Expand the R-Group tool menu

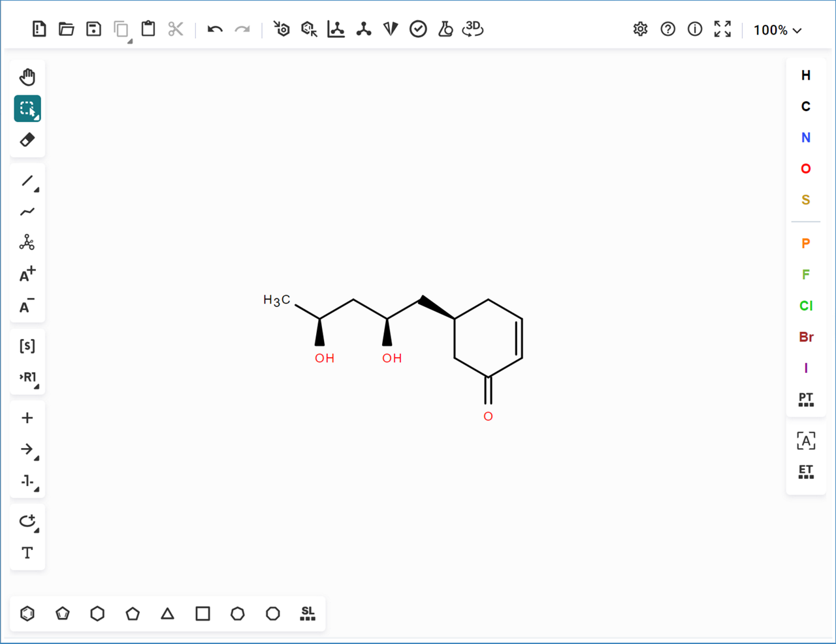pos(27,378)
